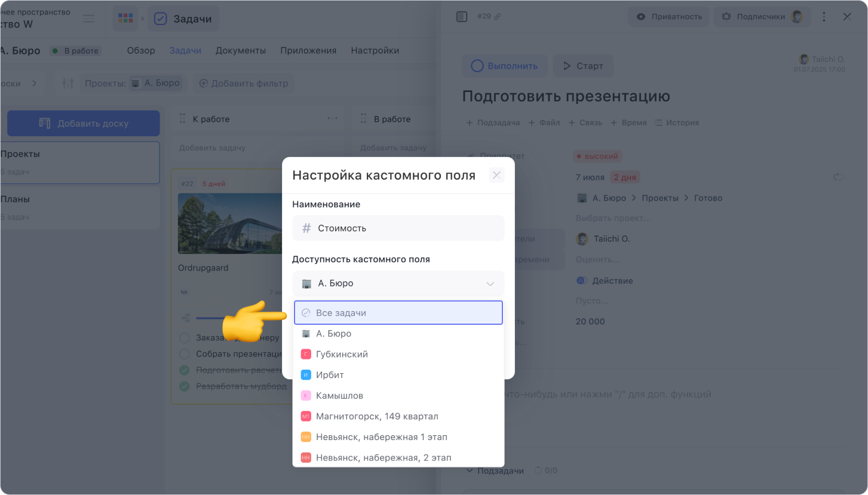Image resolution: width=868 pixels, height=495 pixels.
Task: Expand the доски chevron in filter row
Action: 34,83
